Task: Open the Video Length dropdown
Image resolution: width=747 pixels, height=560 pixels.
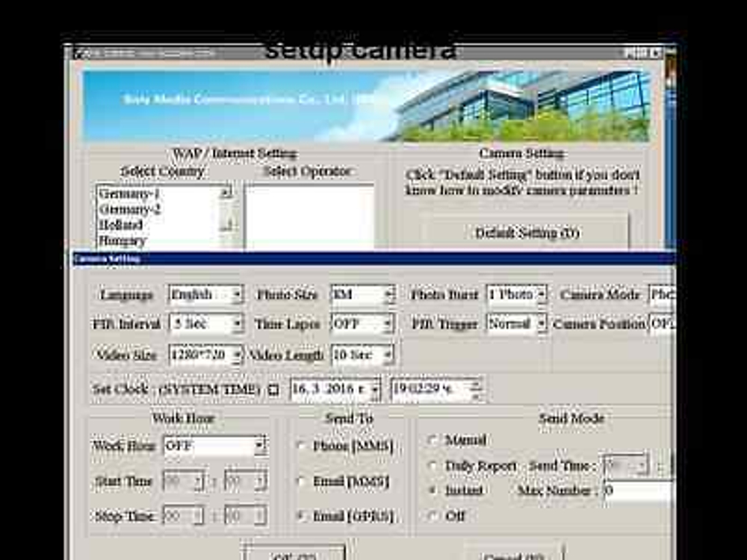Action: (388, 355)
